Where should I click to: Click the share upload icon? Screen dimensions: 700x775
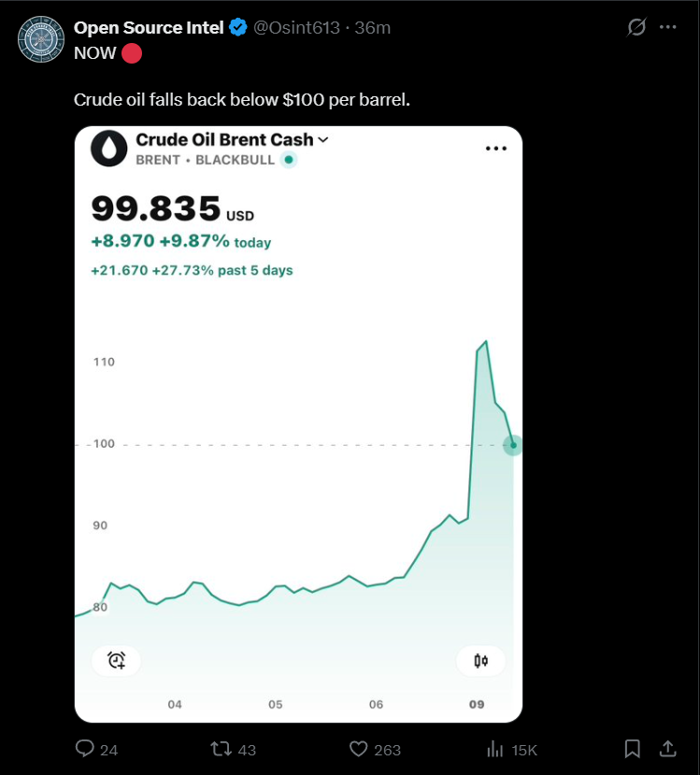tap(668, 749)
